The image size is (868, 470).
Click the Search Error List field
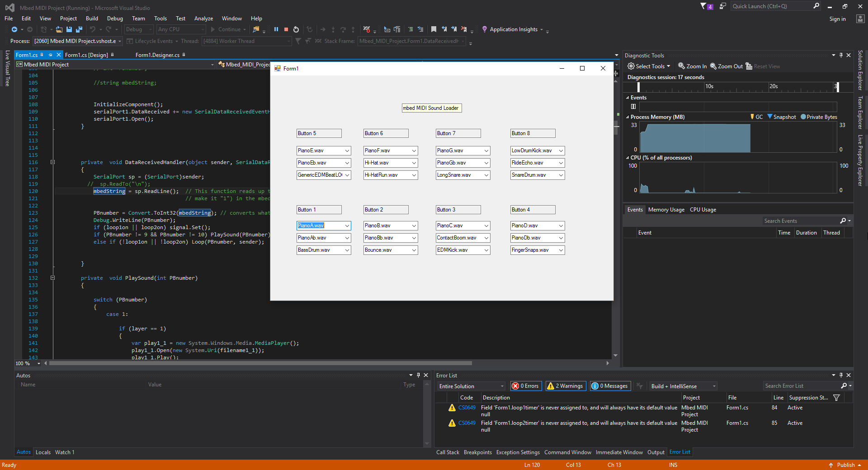[801, 386]
